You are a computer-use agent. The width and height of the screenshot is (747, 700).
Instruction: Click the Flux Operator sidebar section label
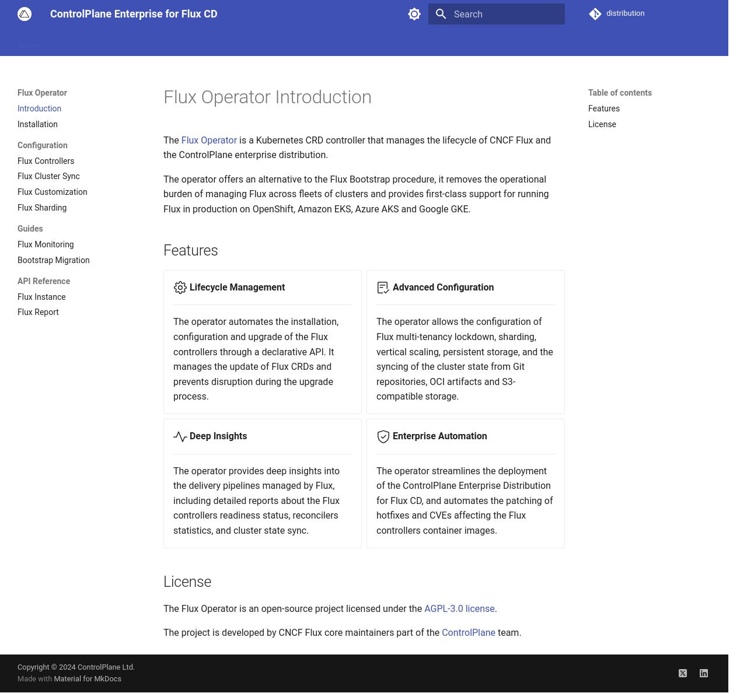pos(42,93)
